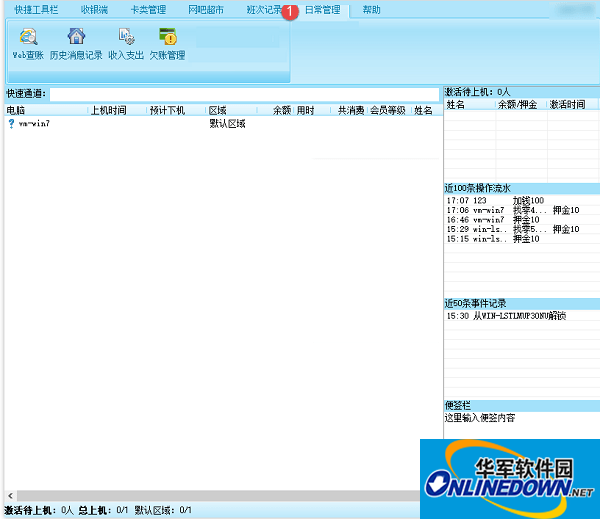Click the 近100条操作流水 panel header
Image resolution: width=600 pixels, height=519 pixels.
522,188
